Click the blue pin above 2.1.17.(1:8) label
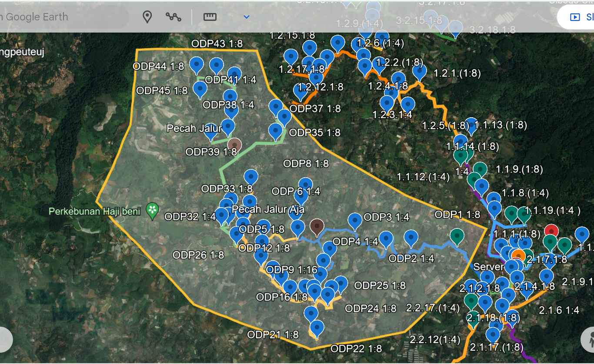The width and height of the screenshot is (594, 364). pyautogui.click(x=493, y=335)
